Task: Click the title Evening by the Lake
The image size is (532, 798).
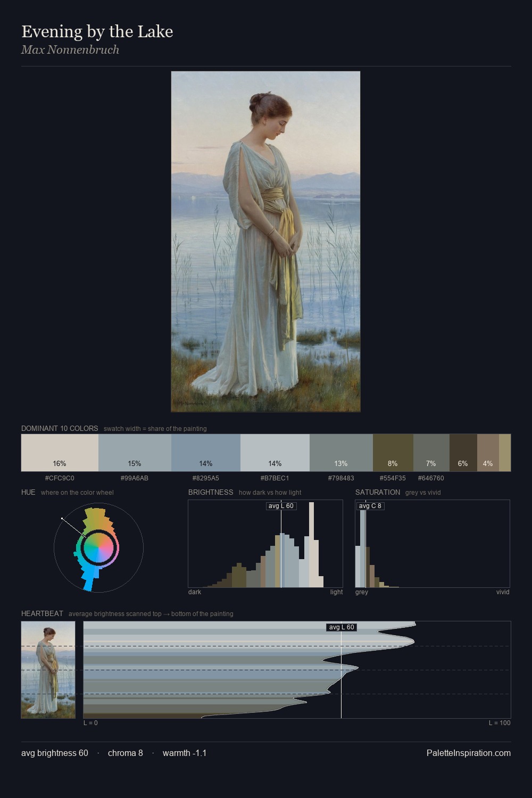Action: click(x=97, y=31)
